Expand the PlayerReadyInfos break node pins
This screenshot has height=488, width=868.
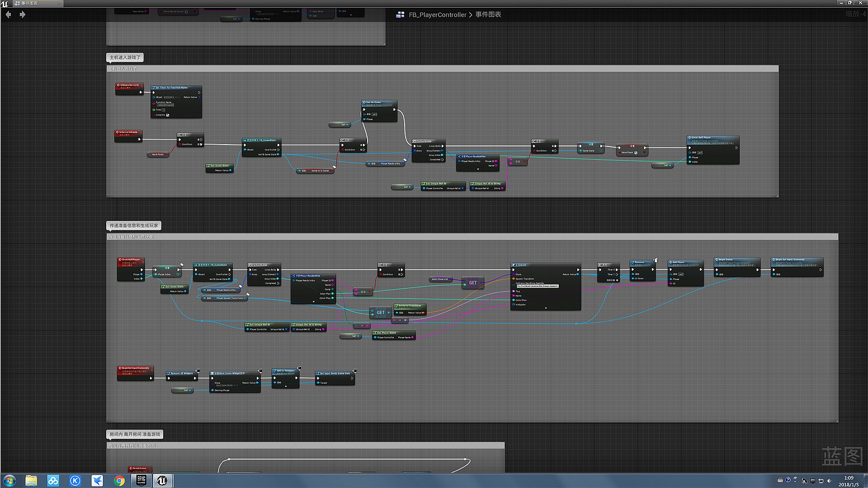coord(478,169)
